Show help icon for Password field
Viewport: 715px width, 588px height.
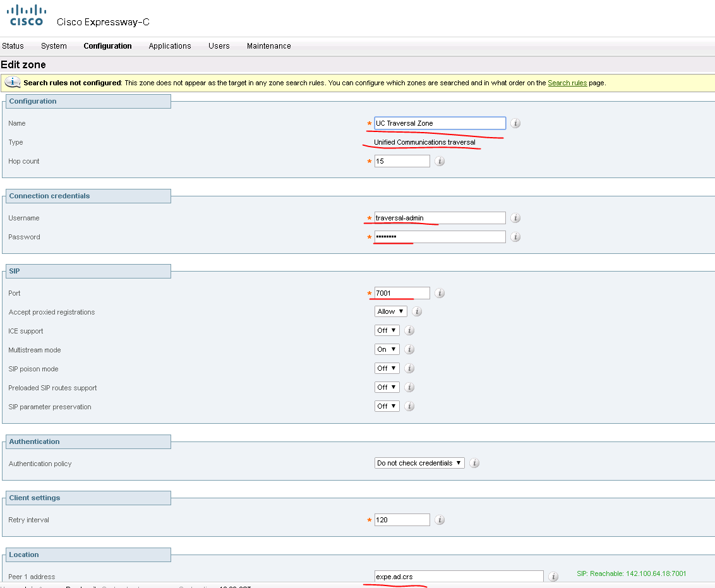pyautogui.click(x=515, y=237)
